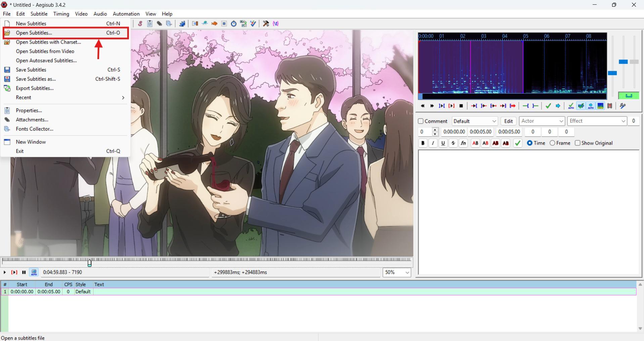The width and height of the screenshot is (644, 341).
Task: Play 500 ms before selection start
Action: (x=474, y=106)
